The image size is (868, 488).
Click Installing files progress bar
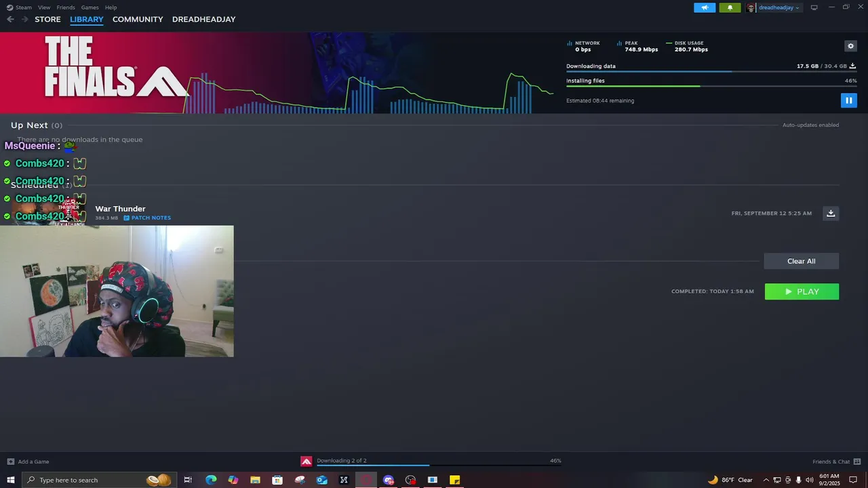click(x=711, y=86)
